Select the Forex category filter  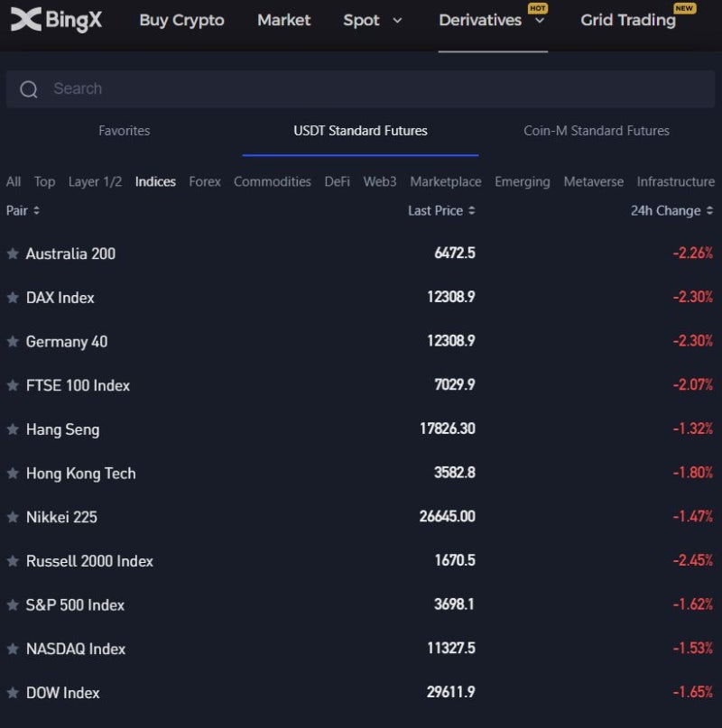click(x=205, y=181)
